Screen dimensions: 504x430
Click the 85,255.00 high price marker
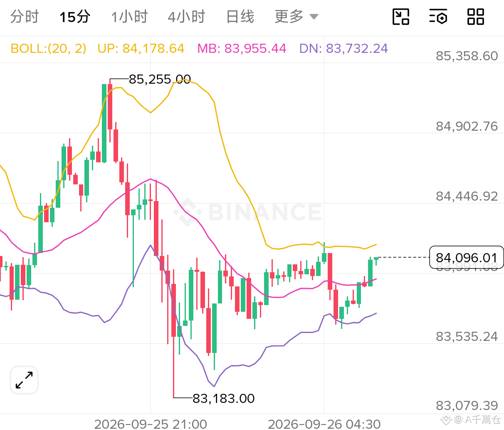coord(160,79)
